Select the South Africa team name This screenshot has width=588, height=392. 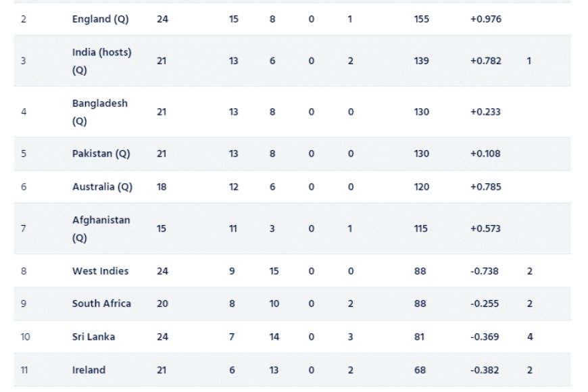101,303
